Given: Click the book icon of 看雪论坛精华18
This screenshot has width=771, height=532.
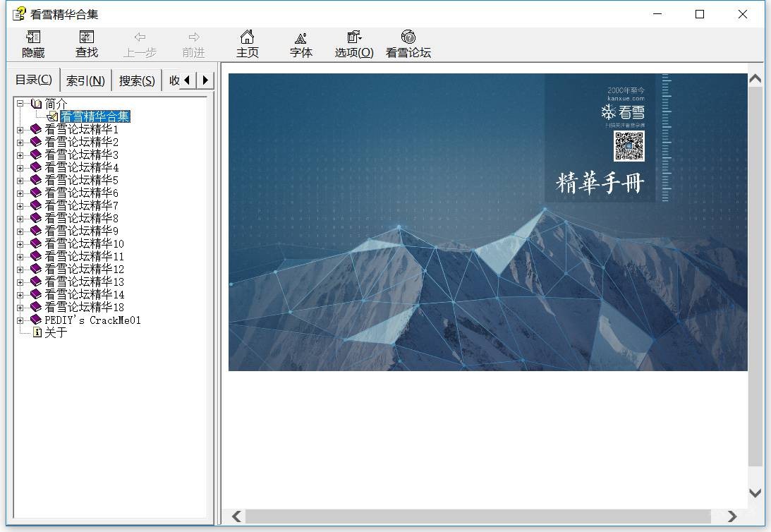Looking at the screenshot, I should [36, 308].
